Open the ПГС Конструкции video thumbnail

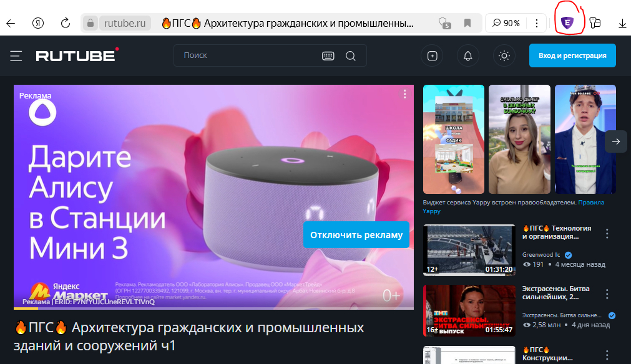coord(469,355)
